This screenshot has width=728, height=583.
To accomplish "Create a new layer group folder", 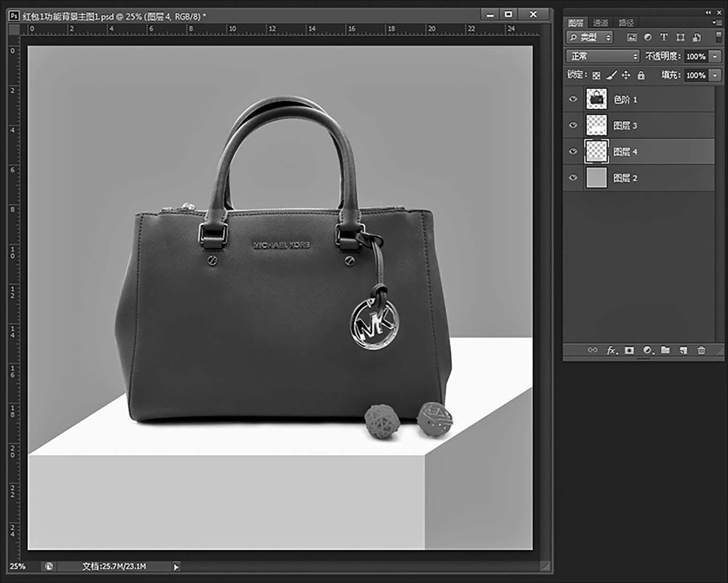I will coord(665,350).
